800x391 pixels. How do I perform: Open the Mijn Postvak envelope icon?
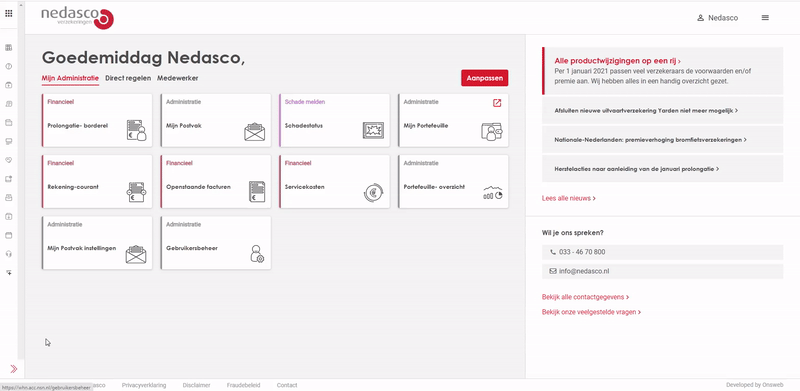click(x=255, y=132)
